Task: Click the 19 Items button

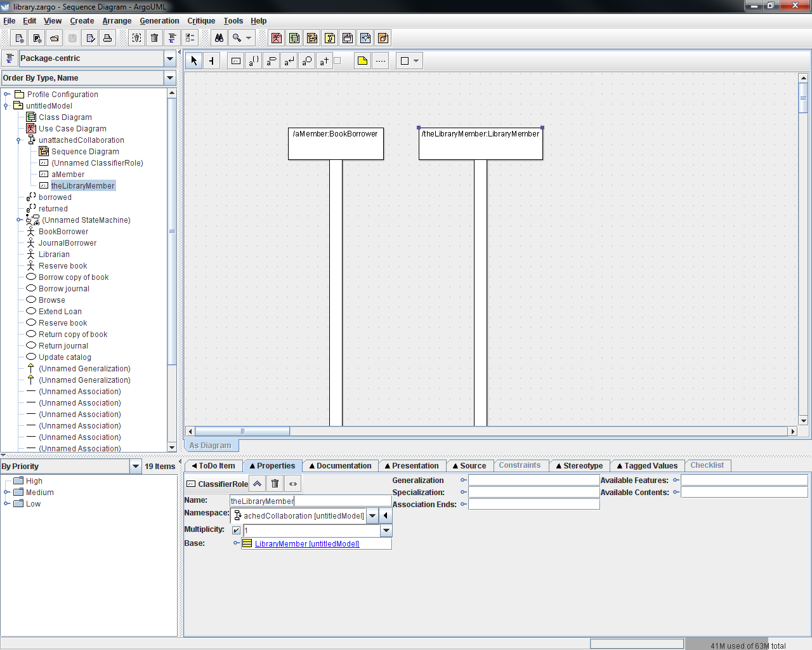Action: [160, 467]
